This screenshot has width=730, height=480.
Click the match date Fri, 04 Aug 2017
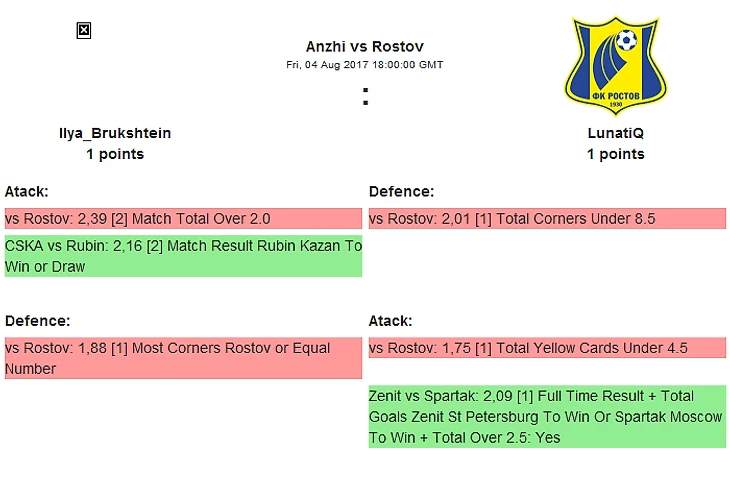[x=365, y=64]
